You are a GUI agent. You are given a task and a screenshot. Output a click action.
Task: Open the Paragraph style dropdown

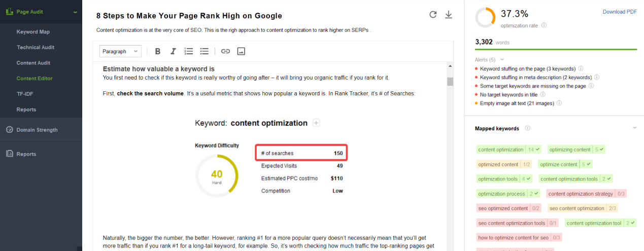coord(120,51)
